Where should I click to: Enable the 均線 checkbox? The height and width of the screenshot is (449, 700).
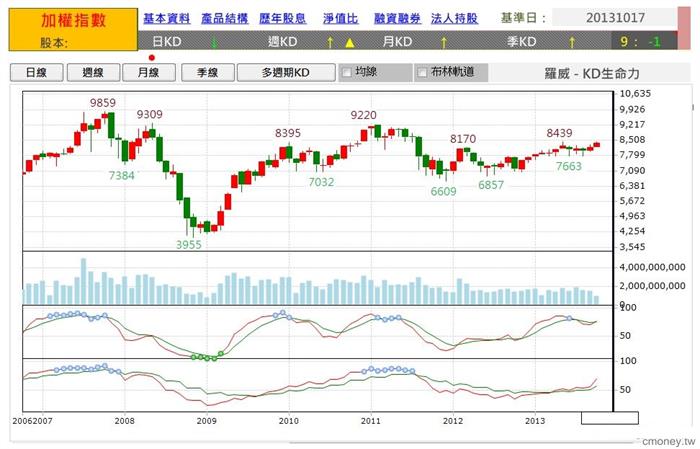tap(346, 72)
